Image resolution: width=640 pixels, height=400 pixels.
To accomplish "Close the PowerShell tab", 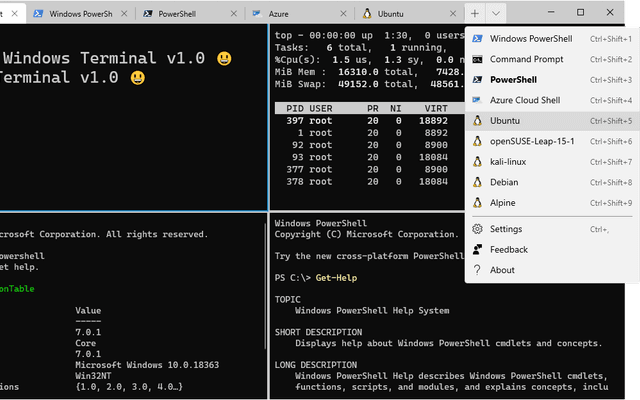I will [x=233, y=14].
